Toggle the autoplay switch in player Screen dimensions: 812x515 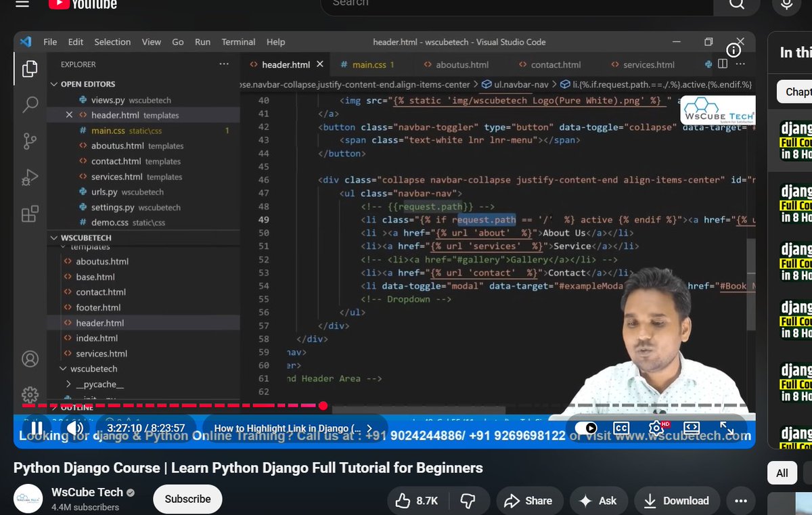click(586, 428)
